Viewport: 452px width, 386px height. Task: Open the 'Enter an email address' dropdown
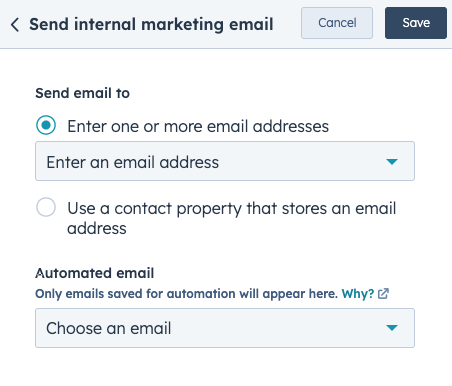pos(225,161)
